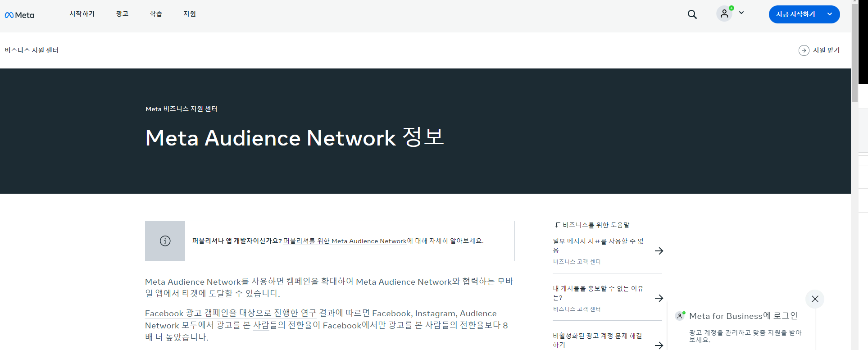
Task: Click the page vertical scrollbar thumb
Action: point(854,54)
